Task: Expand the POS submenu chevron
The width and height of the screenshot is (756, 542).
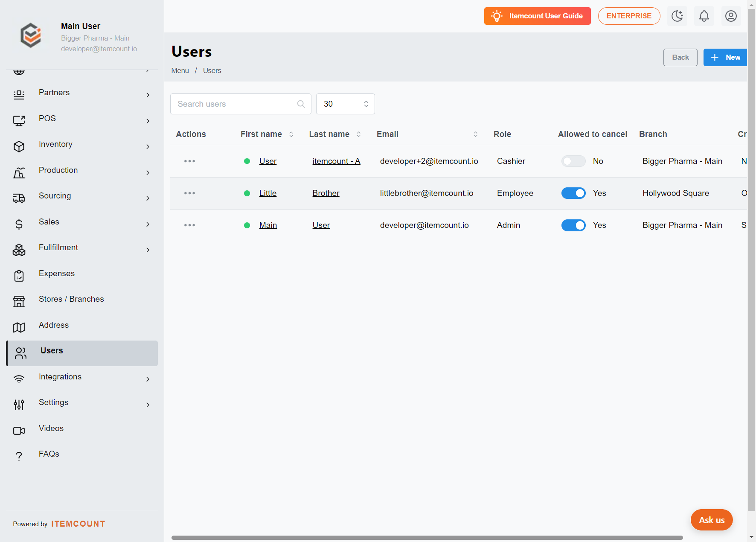Action: (x=148, y=121)
